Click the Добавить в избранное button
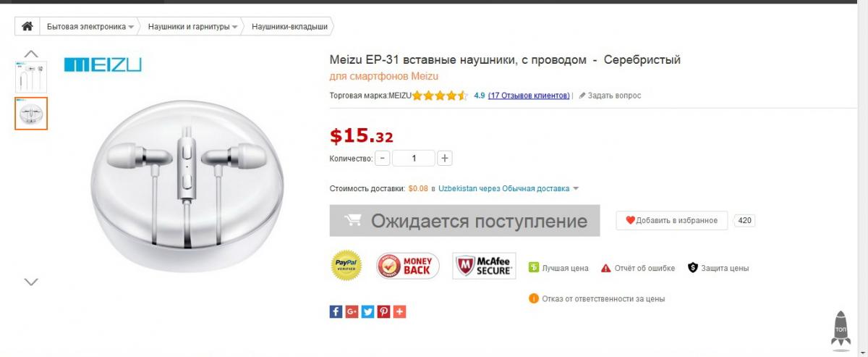Viewport: 868px width, 357px height. (x=672, y=220)
